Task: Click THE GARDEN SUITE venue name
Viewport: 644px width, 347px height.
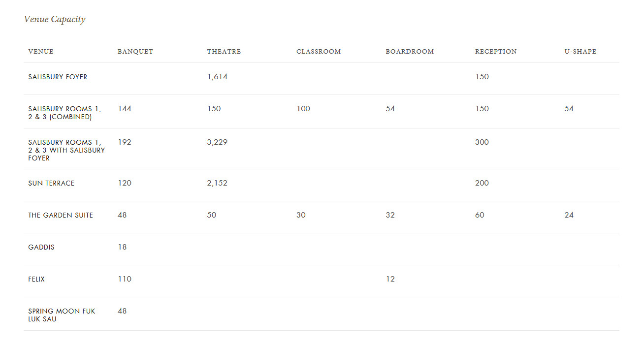Action: (61, 215)
